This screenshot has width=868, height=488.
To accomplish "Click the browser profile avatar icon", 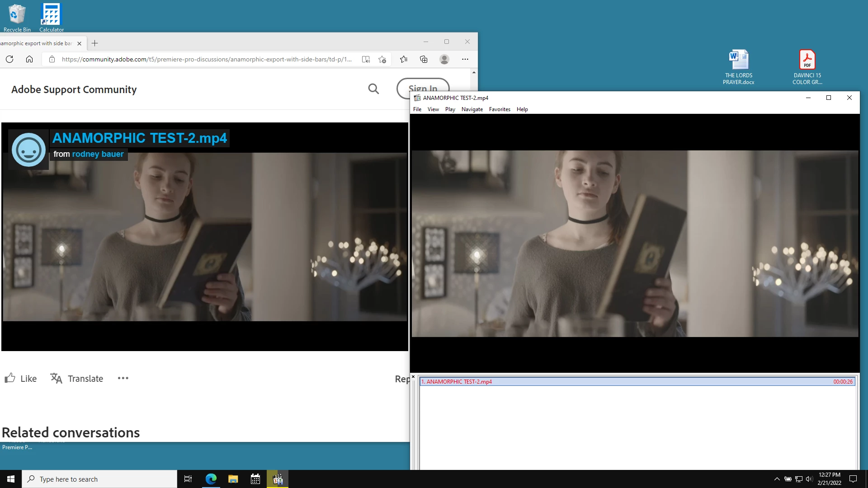I will click(444, 59).
